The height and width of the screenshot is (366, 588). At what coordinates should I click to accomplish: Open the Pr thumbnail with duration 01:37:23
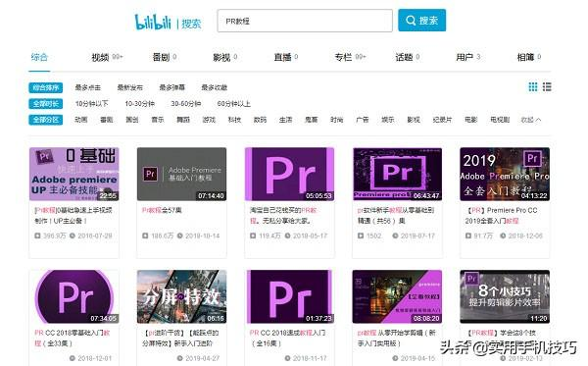coord(289,296)
